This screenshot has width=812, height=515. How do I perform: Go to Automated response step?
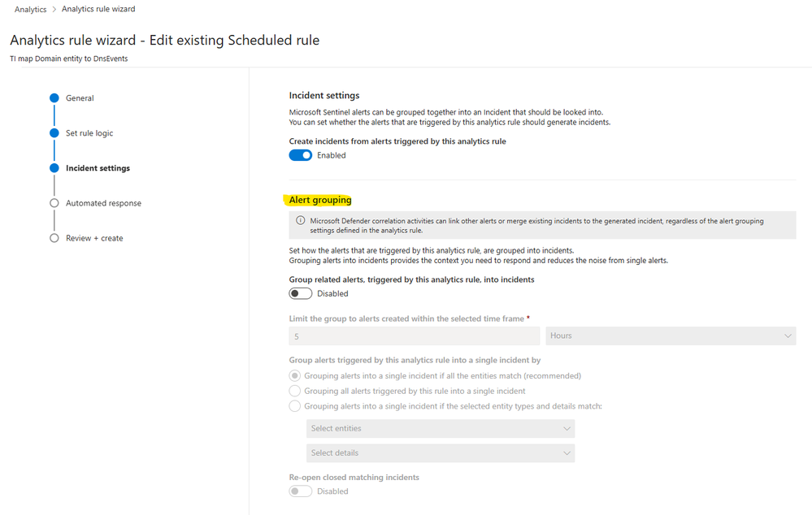(x=103, y=203)
